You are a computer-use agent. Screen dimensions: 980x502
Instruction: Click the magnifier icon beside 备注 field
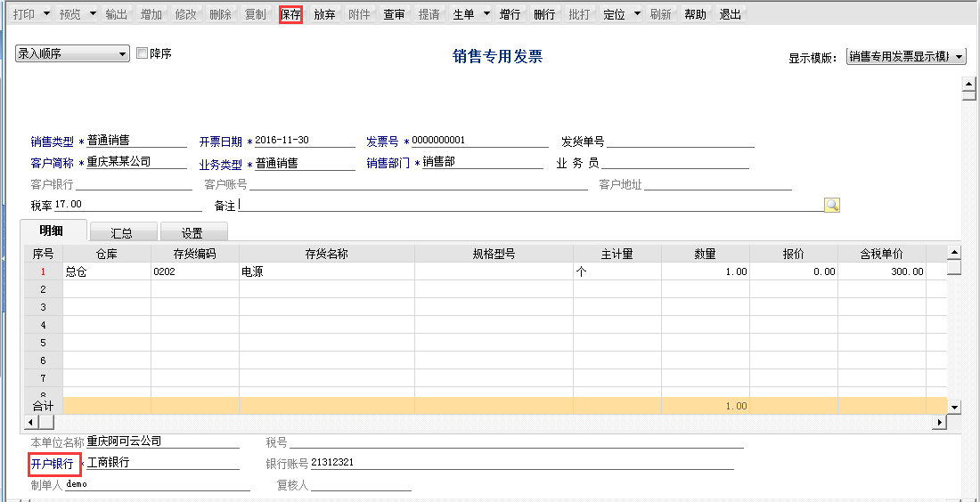click(x=832, y=206)
